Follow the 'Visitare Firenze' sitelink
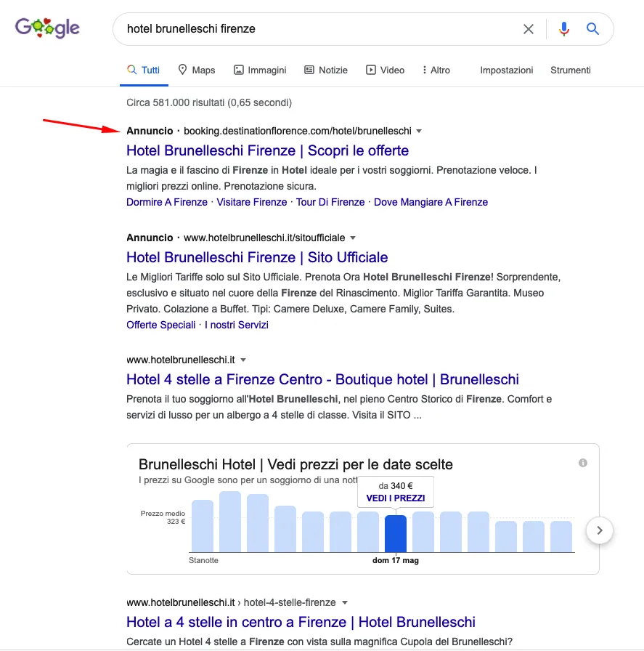The width and height of the screenshot is (644, 651). [x=252, y=202]
